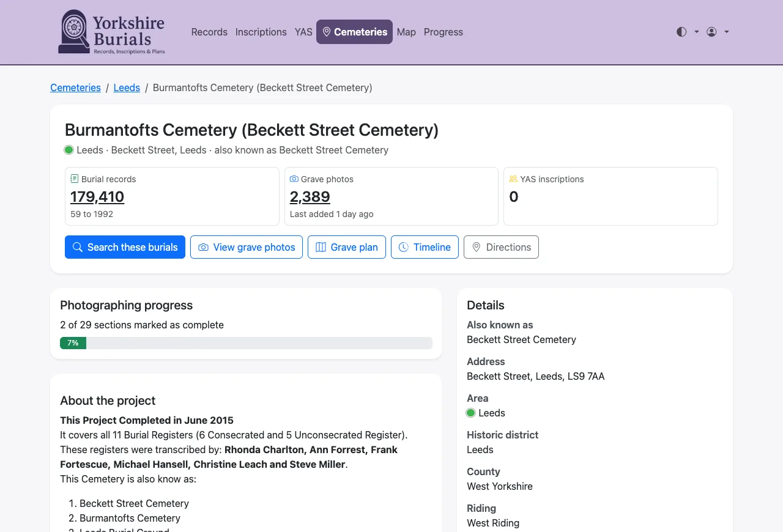Open the Progress nav item
The width and height of the screenshot is (783, 532).
pyautogui.click(x=443, y=32)
